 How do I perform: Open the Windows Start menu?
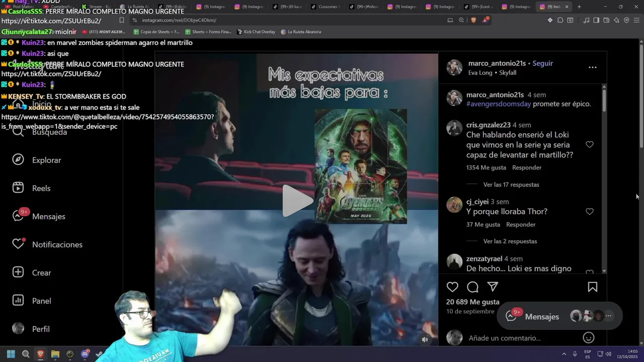click(11, 354)
